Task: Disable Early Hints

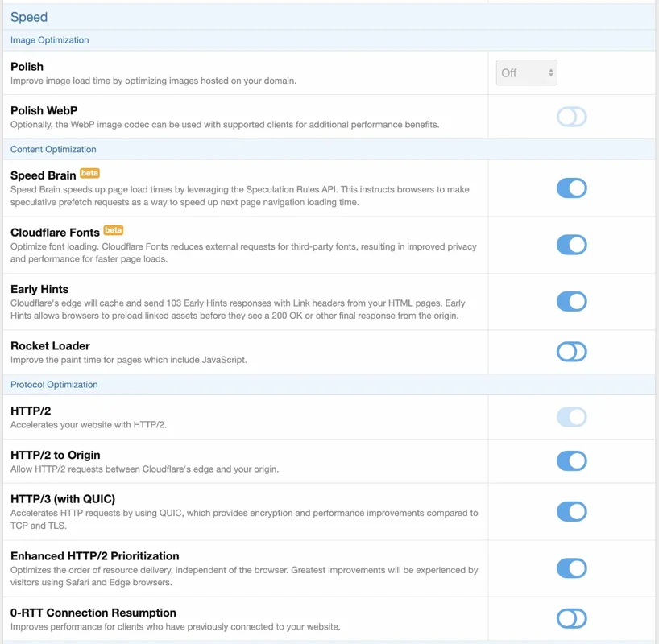Action: point(572,301)
